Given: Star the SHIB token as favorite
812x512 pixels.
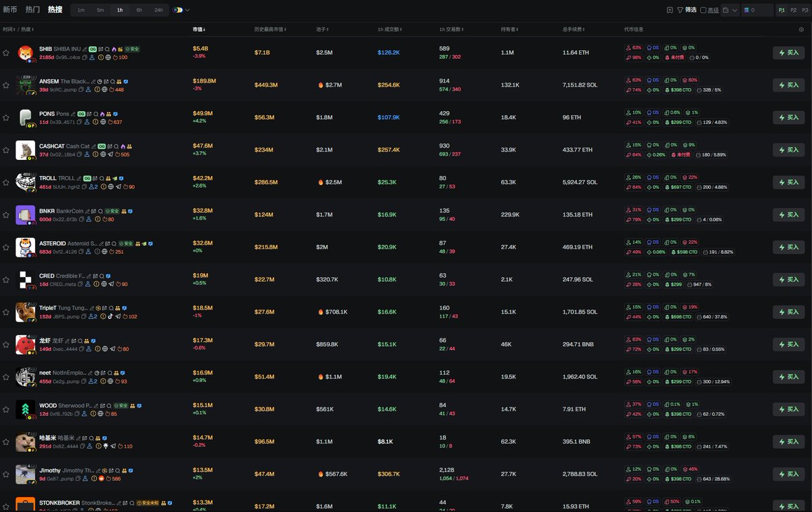Looking at the screenshot, I should pyautogui.click(x=5, y=53).
